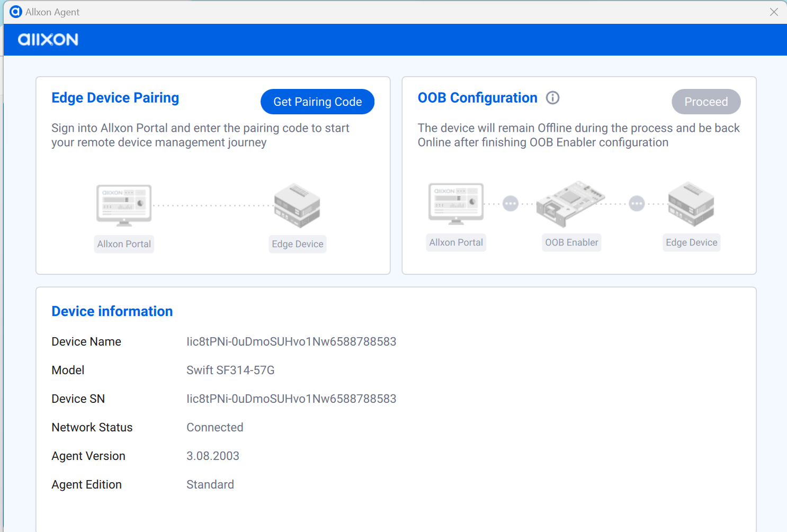Select the Edge Device Pairing heading
This screenshot has width=787, height=532.
pos(115,97)
